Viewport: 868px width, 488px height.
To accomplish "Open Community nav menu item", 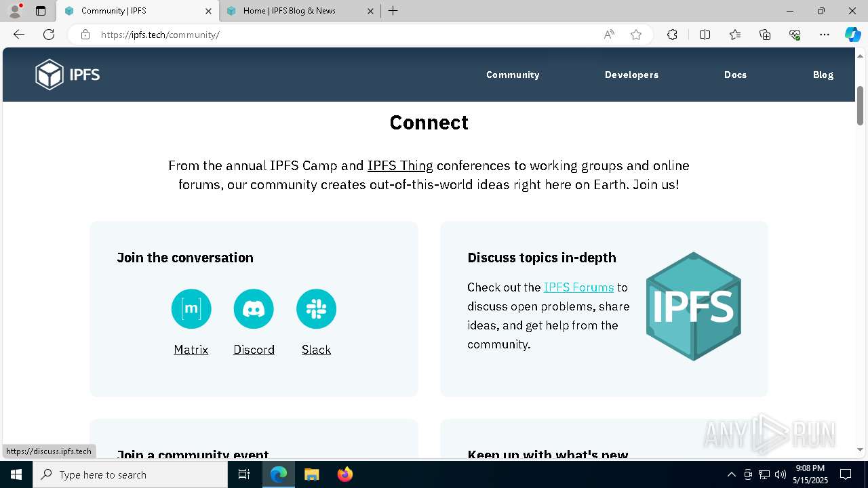I will tap(513, 75).
